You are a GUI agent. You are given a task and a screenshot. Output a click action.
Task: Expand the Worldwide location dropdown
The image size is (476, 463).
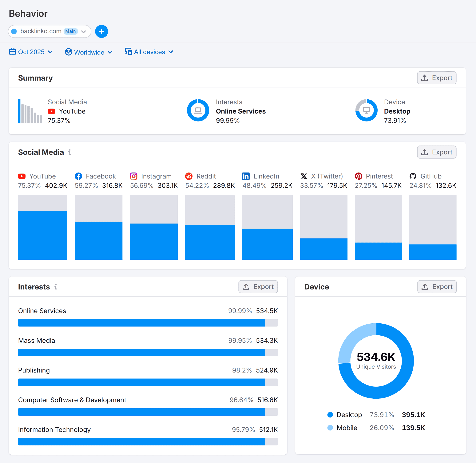pos(89,52)
